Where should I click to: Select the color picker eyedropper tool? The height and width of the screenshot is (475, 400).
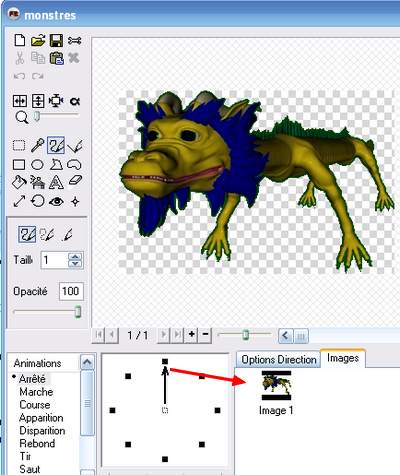pyautogui.click(x=37, y=146)
